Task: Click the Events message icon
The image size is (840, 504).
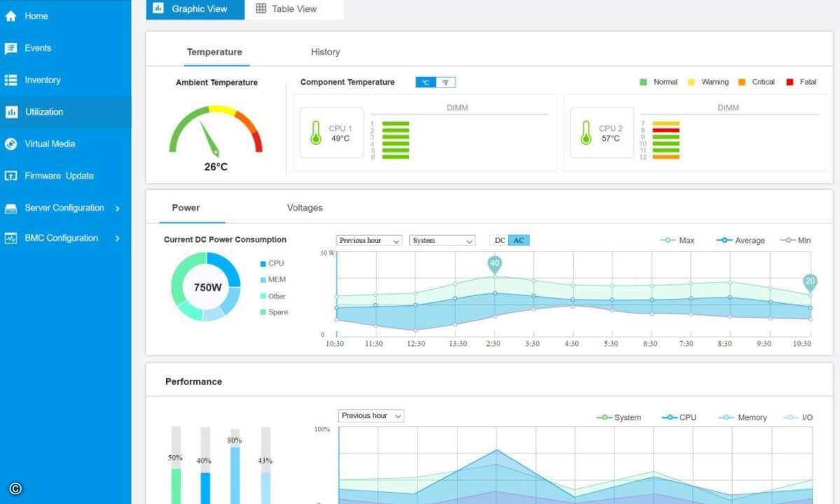Action: pyautogui.click(x=11, y=48)
